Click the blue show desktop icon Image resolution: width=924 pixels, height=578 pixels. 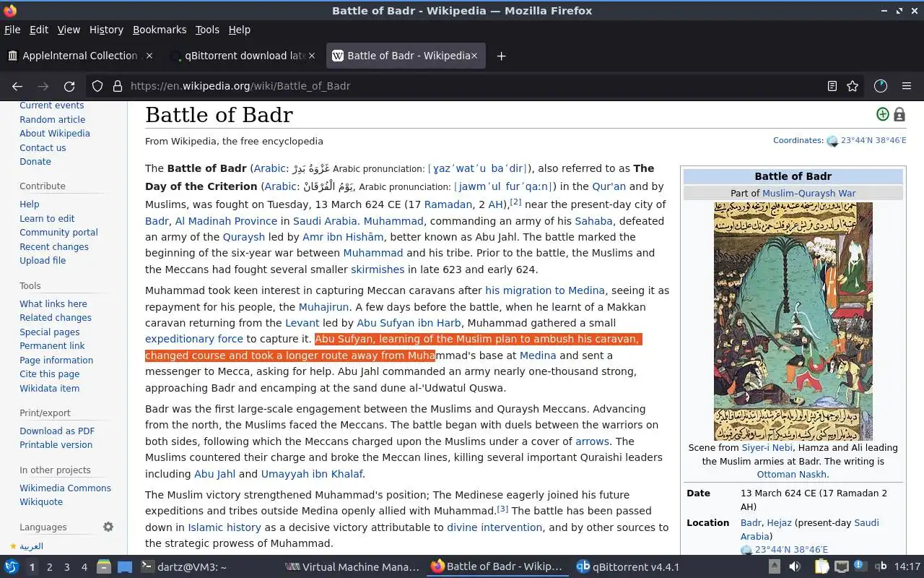click(124, 566)
